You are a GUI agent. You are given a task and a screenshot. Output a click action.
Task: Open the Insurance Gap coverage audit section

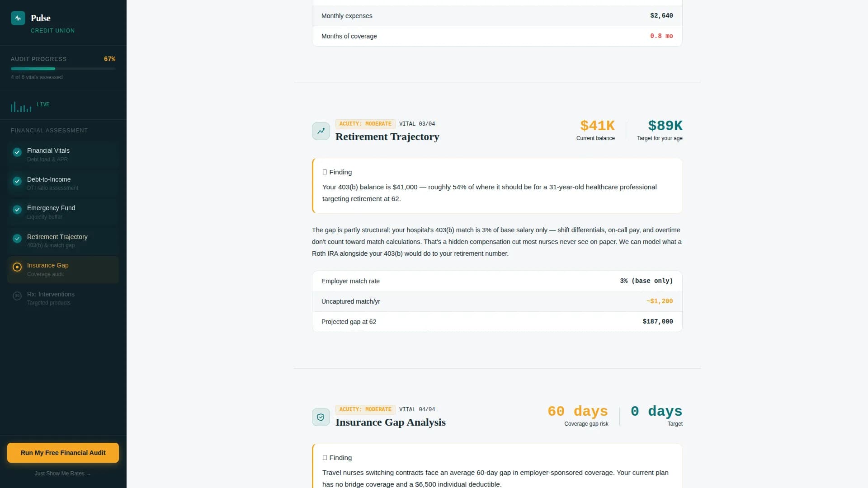click(63, 269)
